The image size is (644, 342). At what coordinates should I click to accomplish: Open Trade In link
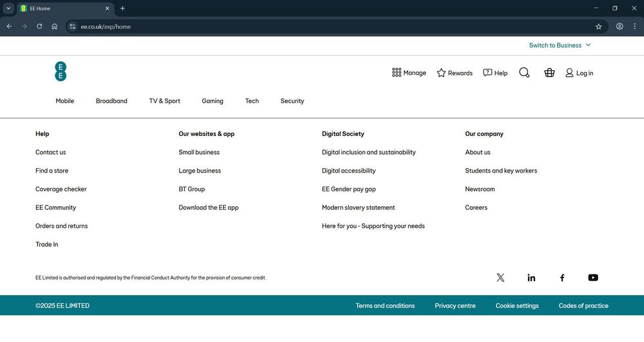(47, 244)
